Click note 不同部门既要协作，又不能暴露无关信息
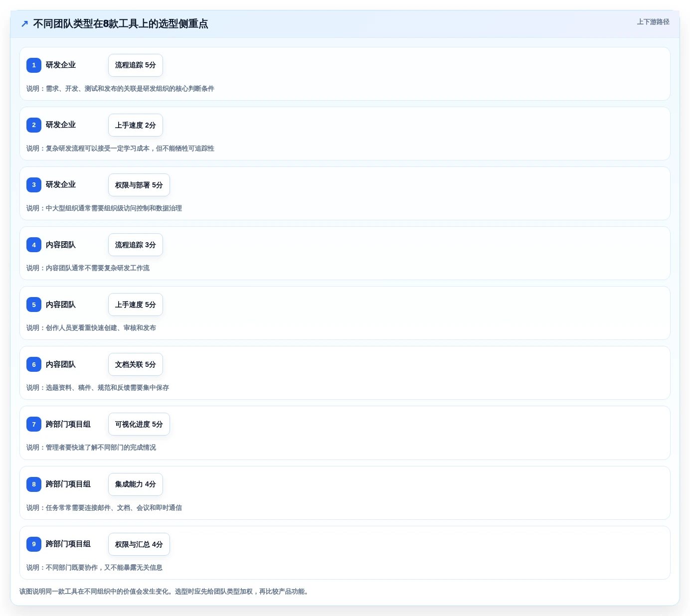This screenshot has height=616, width=690. tap(94, 568)
